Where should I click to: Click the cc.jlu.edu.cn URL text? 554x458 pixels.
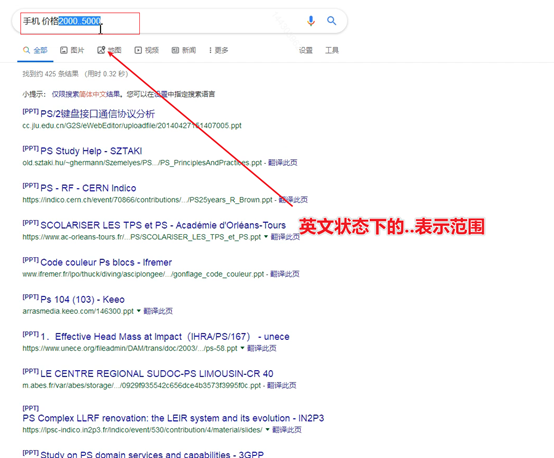pos(132,125)
